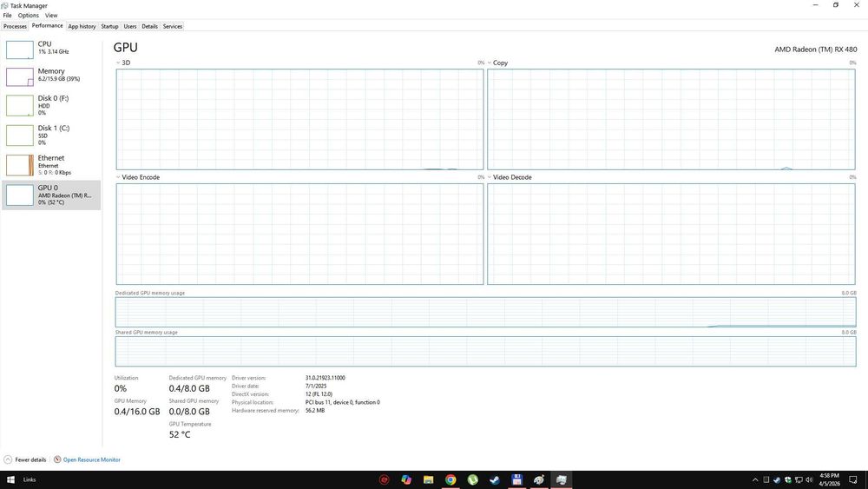Image resolution: width=868 pixels, height=489 pixels.
Task: Click the AMD Radeon (TM) RX 480 label
Action: pos(815,50)
